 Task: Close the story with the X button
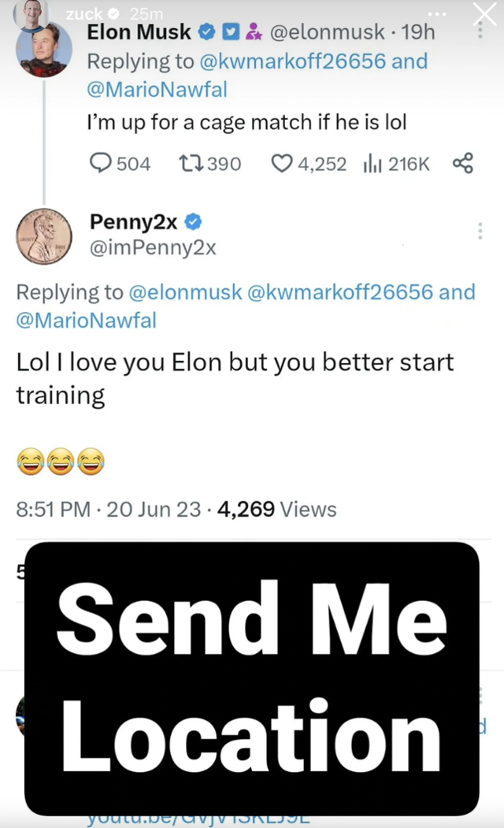pos(485,13)
